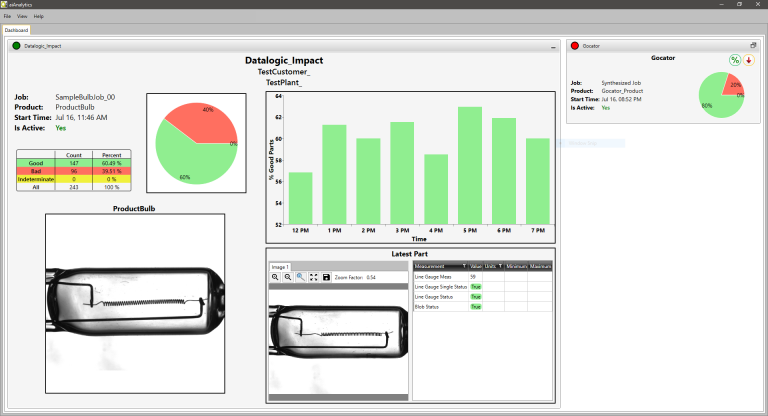The height and width of the screenshot is (416, 768).
Task: Click the Value column header
Action: point(476,266)
